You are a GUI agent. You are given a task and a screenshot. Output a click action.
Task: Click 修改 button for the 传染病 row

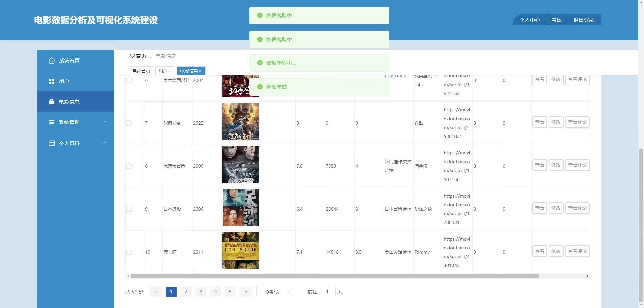[556, 251]
